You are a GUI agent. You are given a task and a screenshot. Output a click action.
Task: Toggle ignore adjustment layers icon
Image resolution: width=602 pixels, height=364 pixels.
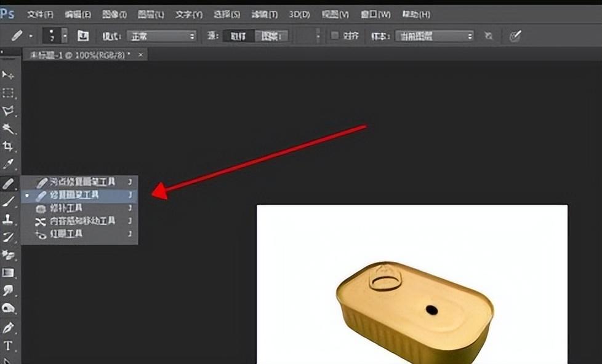click(488, 36)
